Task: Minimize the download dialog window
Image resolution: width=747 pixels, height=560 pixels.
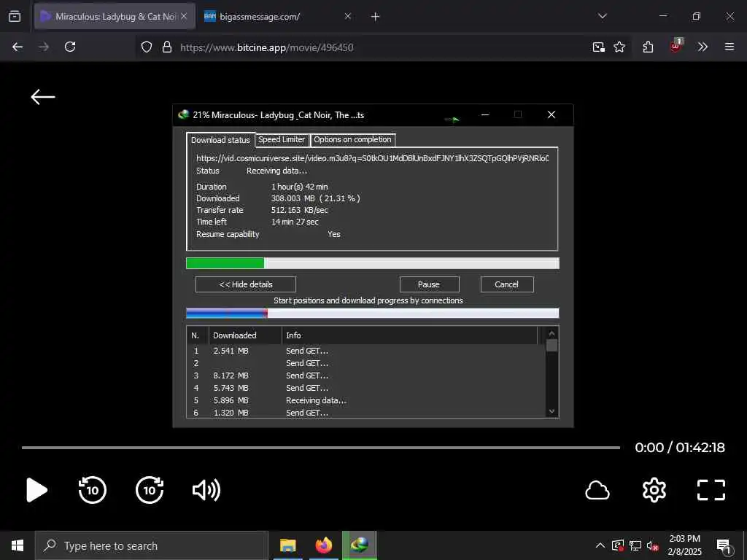Action: (485, 114)
